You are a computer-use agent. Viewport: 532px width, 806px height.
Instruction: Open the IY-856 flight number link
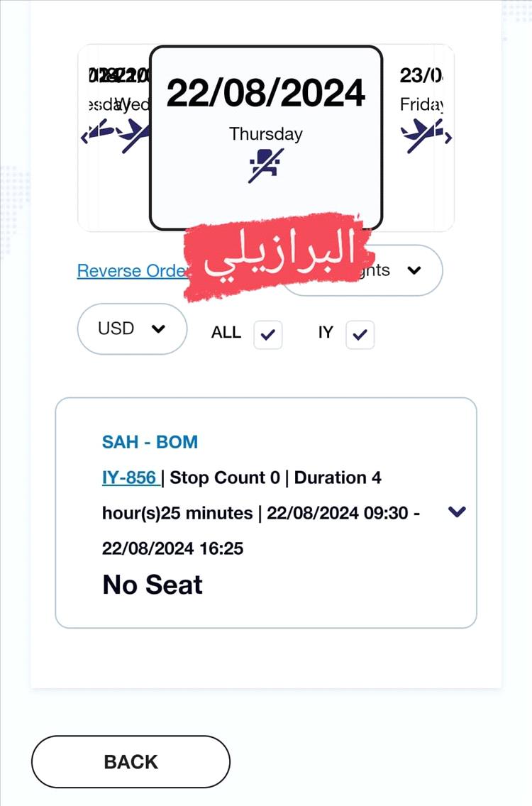point(131,477)
